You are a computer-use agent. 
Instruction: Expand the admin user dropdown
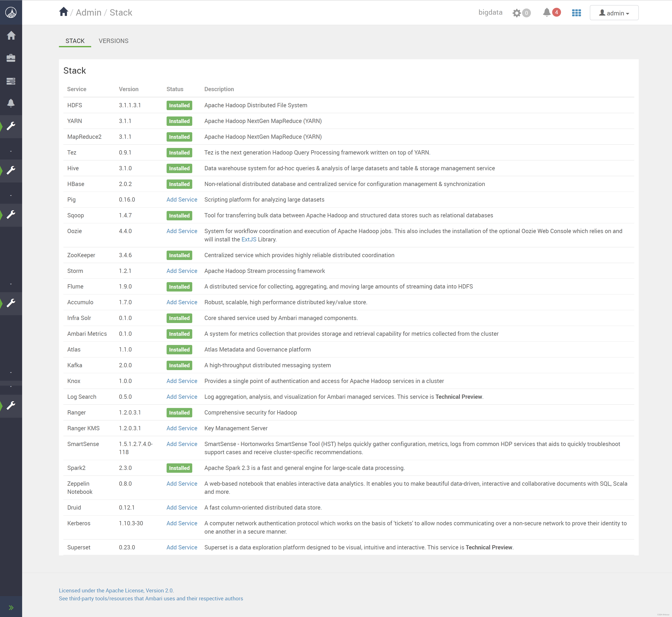tap(614, 13)
